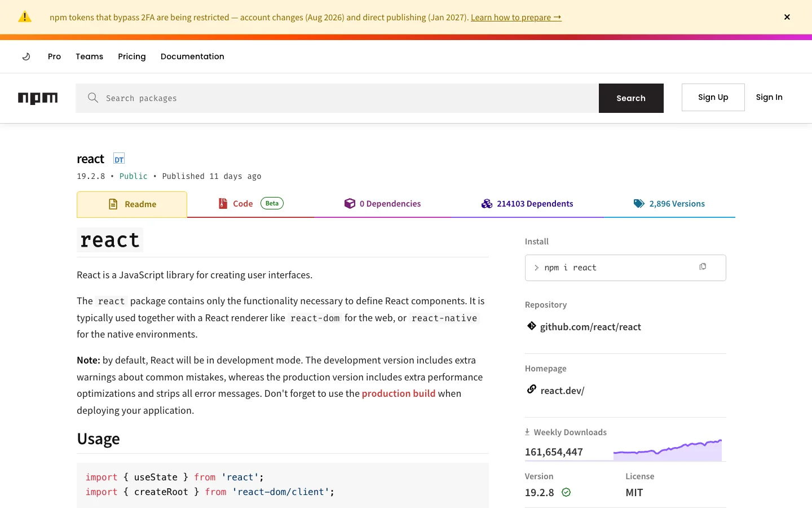Click the 'react-native' inline code text
Image resolution: width=812 pixels, height=508 pixels.
[x=444, y=318]
